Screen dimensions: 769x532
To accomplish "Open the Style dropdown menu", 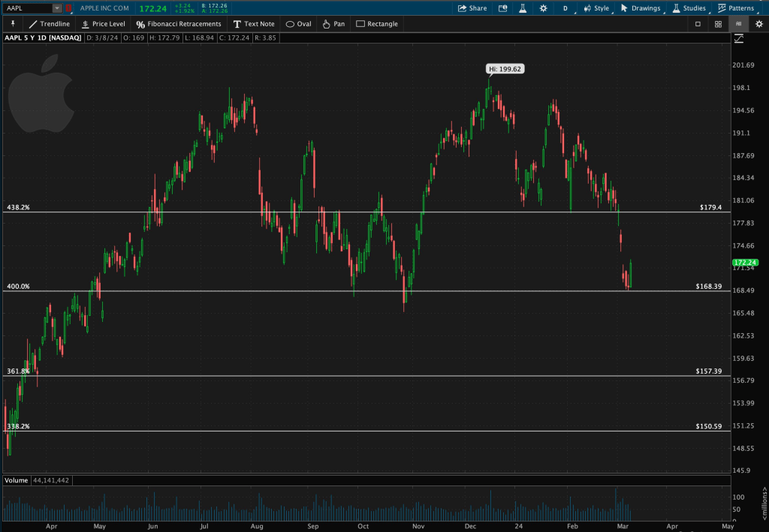I will 596,8.
